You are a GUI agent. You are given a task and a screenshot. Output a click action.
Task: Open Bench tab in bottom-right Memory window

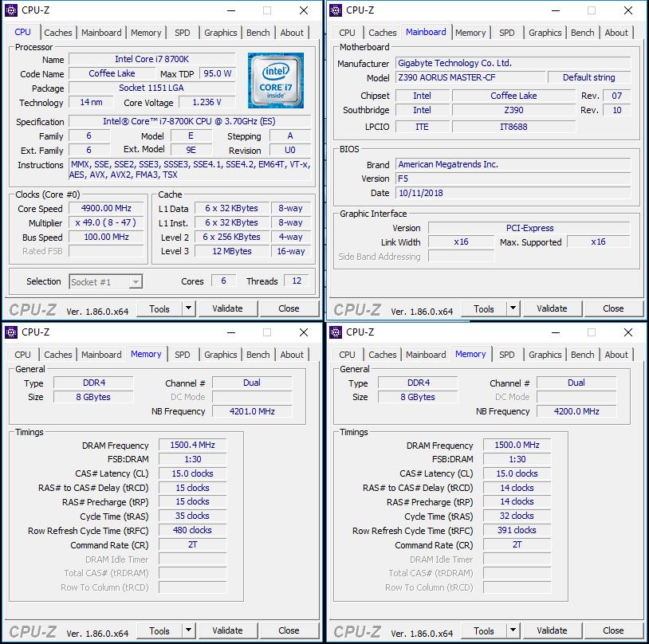point(582,355)
